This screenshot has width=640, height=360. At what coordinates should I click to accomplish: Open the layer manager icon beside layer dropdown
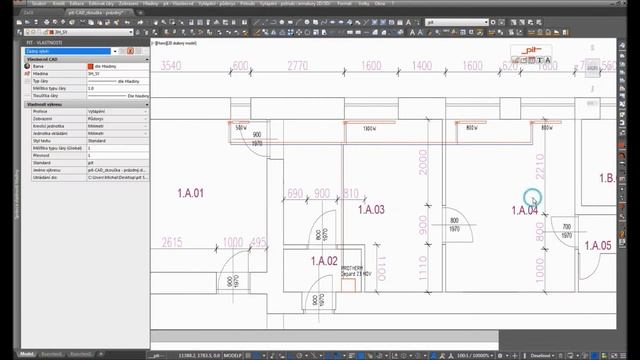tap(20, 32)
